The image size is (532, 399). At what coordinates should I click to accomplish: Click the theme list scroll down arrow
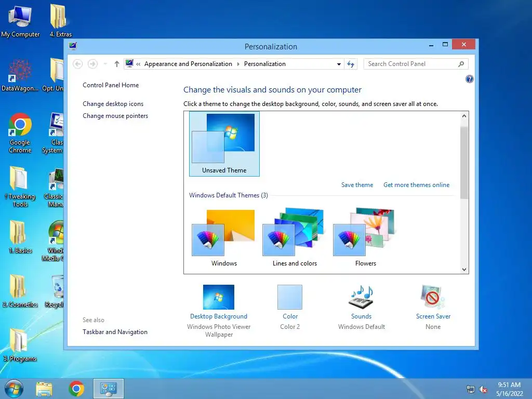(464, 270)
